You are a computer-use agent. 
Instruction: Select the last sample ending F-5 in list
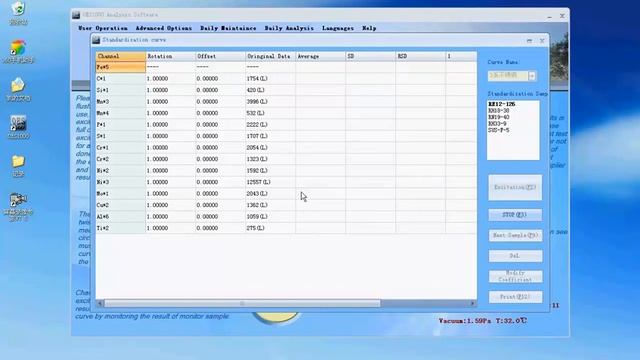(x=498, y=130)
